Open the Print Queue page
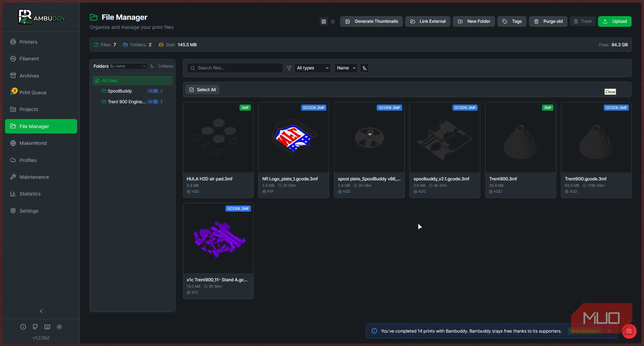644x346 pixels. point(41,93)
